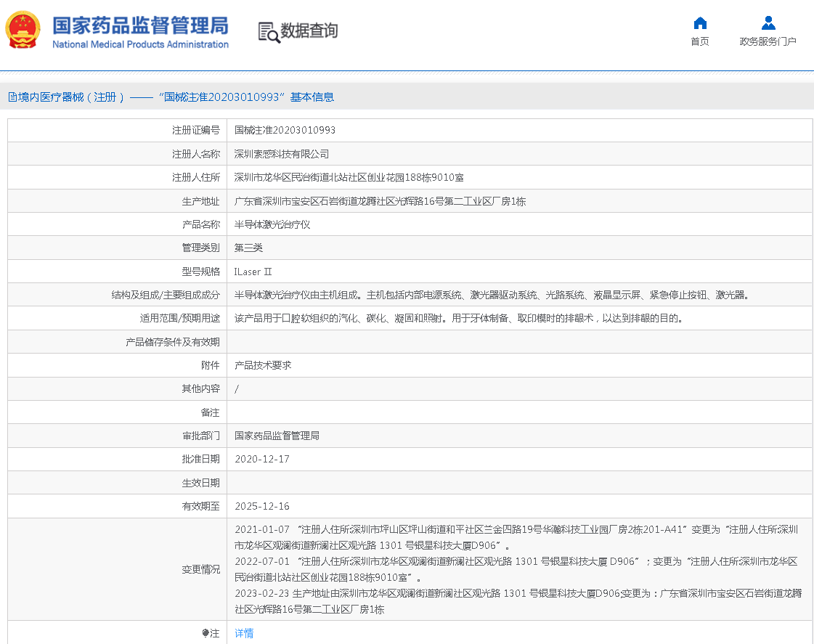The image size is (814, 644).
Task: Click the person icon above 政务服务门户
Action: click(x=768, y=23)
